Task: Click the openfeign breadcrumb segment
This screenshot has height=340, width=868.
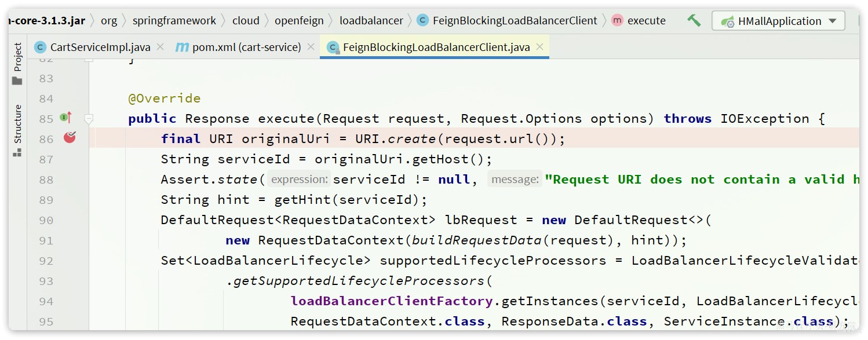Action: 299,21
